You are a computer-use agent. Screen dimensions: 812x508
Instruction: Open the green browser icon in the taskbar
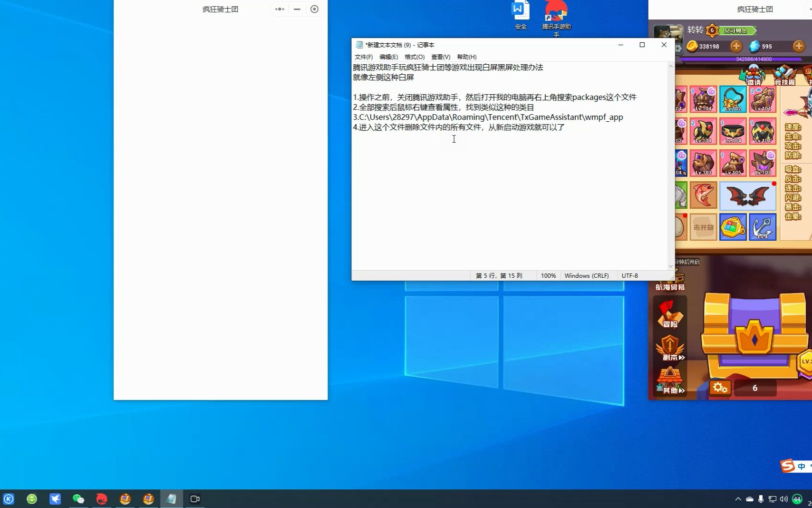32,498
